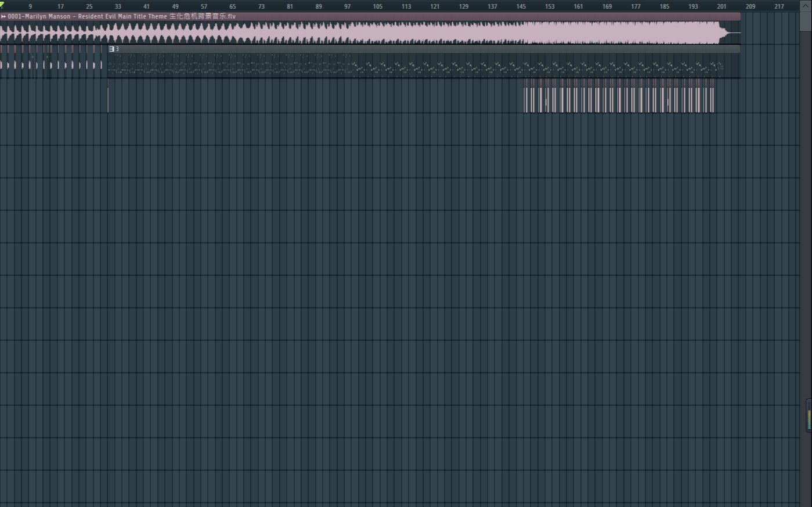Move playhead to bar 137 on the ruler
The height and width of the screenshot is (507, 812).
tap(492, 6)
